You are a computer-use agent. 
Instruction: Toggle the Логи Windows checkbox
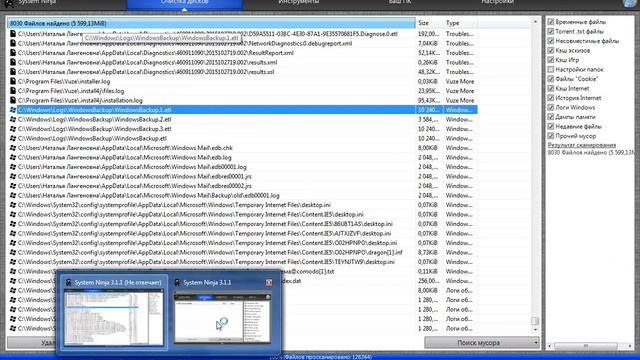click(x=551, y=107)
